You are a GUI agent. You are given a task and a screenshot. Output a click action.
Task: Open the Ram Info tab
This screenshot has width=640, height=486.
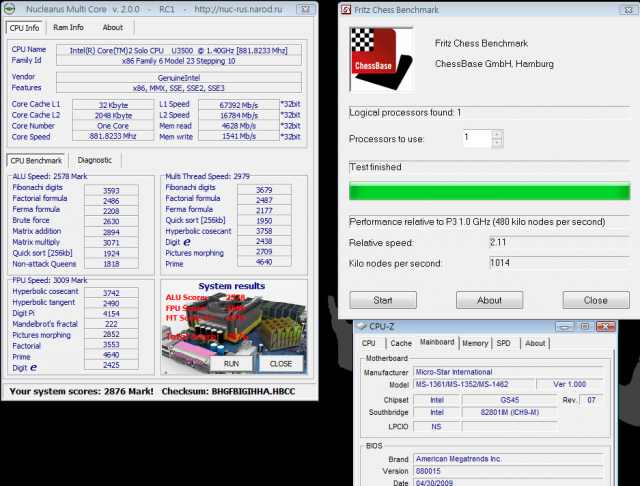[68, 27]
